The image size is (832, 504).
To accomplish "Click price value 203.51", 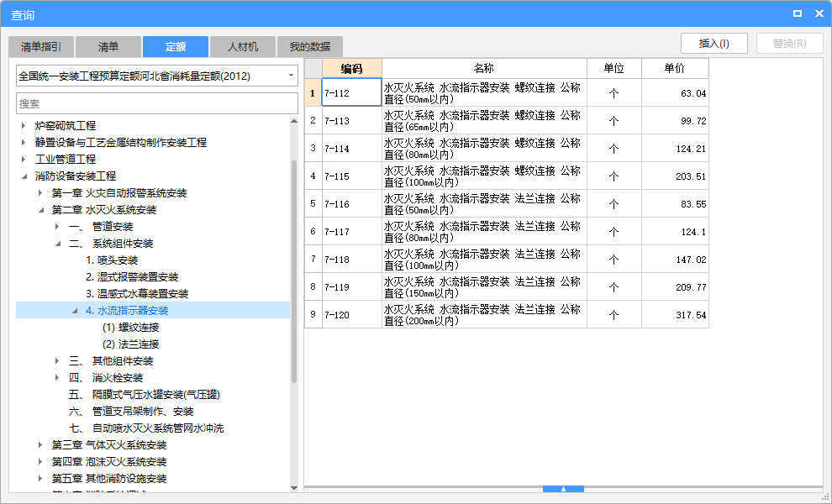I will [x=691, y=176].
